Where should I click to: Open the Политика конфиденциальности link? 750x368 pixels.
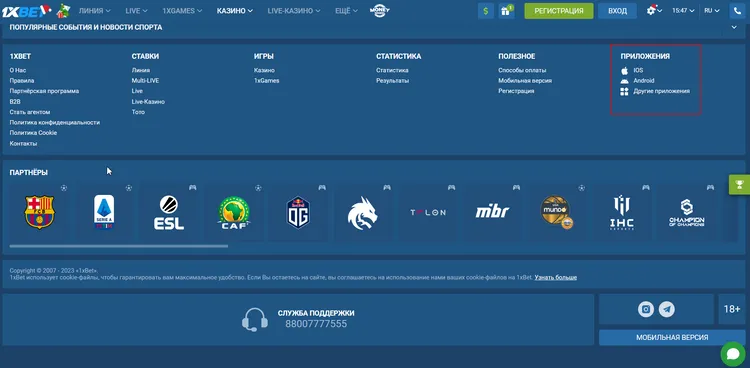pos(55,123)
